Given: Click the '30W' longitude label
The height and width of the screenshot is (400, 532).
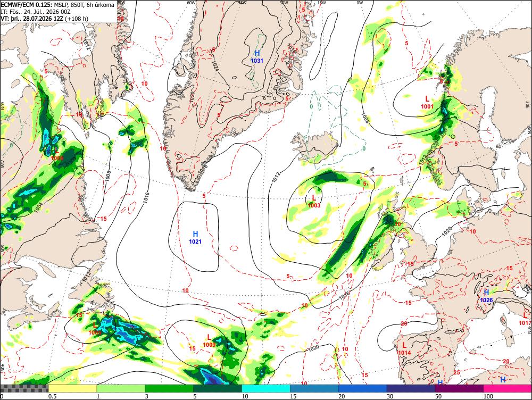Looking at the screenshot, I should [x=284, y=2].
